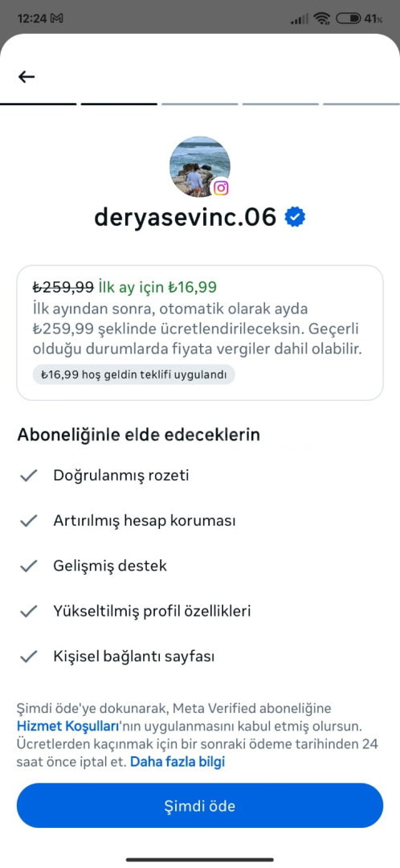
Task: Click the Instagram logo badge on avatar
Action: click(x=221, y=188)
